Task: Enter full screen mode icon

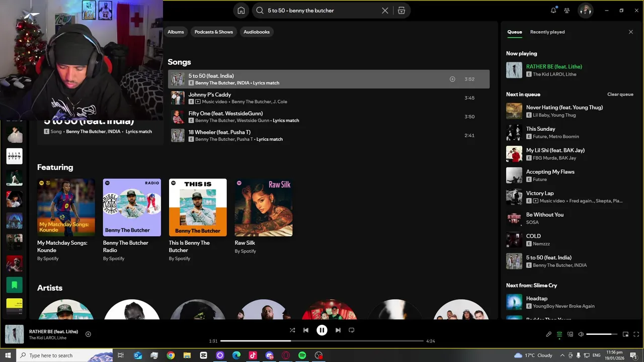Action: [x=636, y=334]
